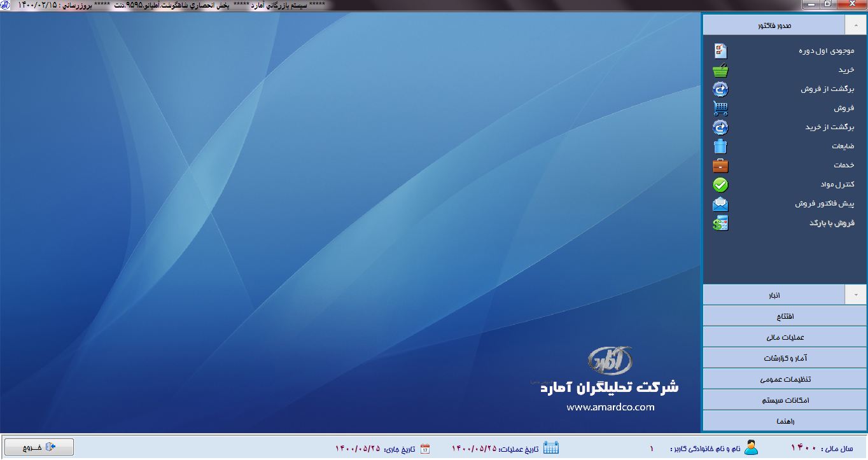Open the انبار warehouse section
This screenshot has height=460, width=868.
tap(774, 295)
